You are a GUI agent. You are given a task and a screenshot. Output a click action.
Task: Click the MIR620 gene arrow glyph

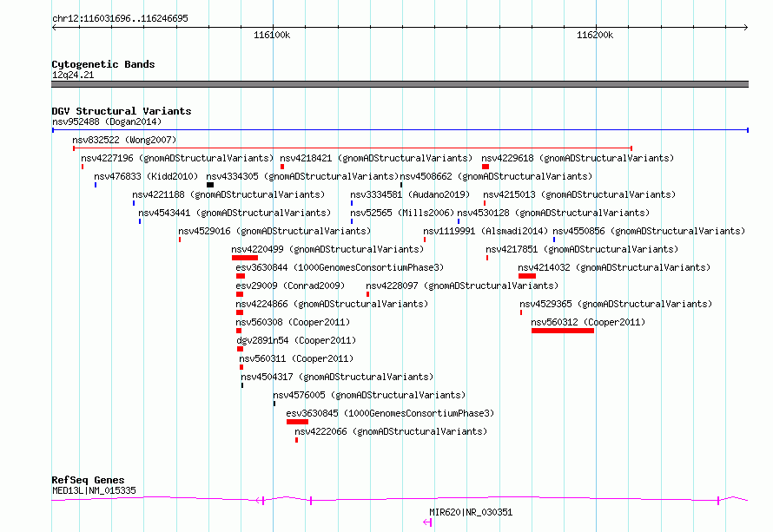coord(427,522)
